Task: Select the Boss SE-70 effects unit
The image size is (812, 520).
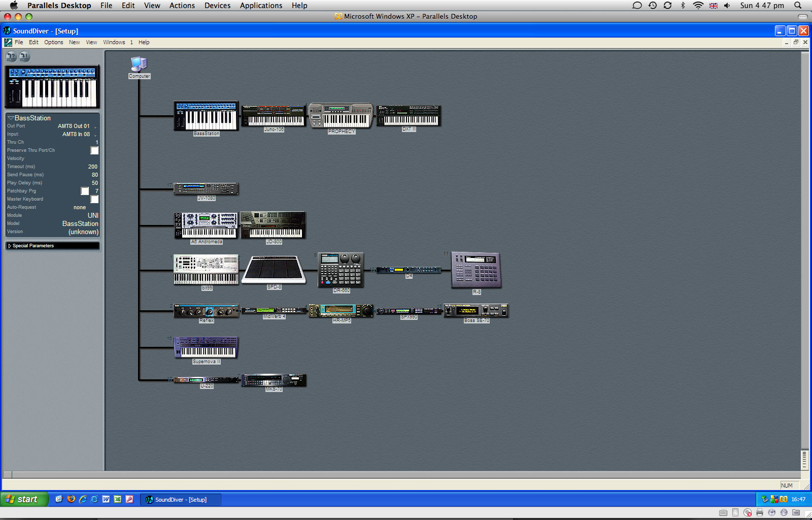Action: pos(476,311)
